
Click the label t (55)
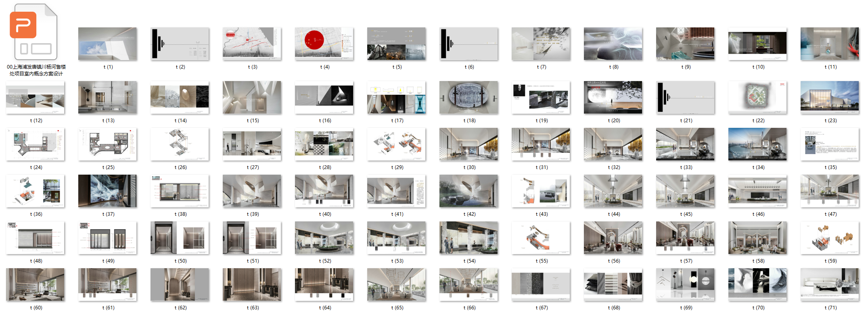pos(542,261)
